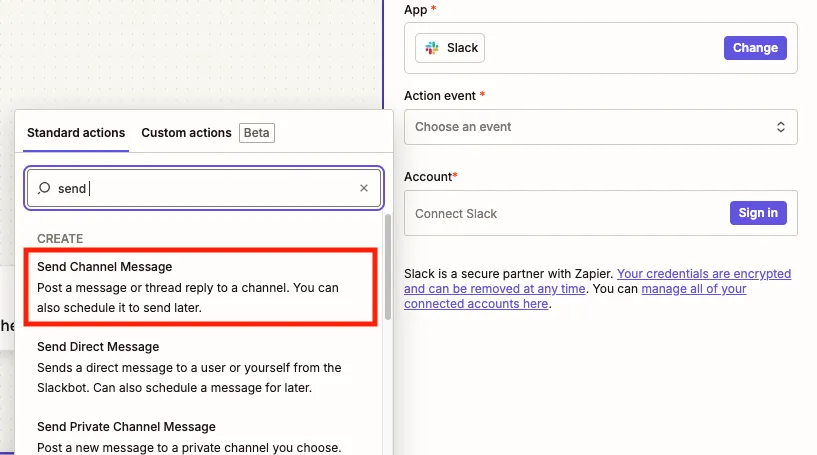This screenshot has height=455, width=817.
Task: Click the 'Action event' label
Action: pos(440,96)
